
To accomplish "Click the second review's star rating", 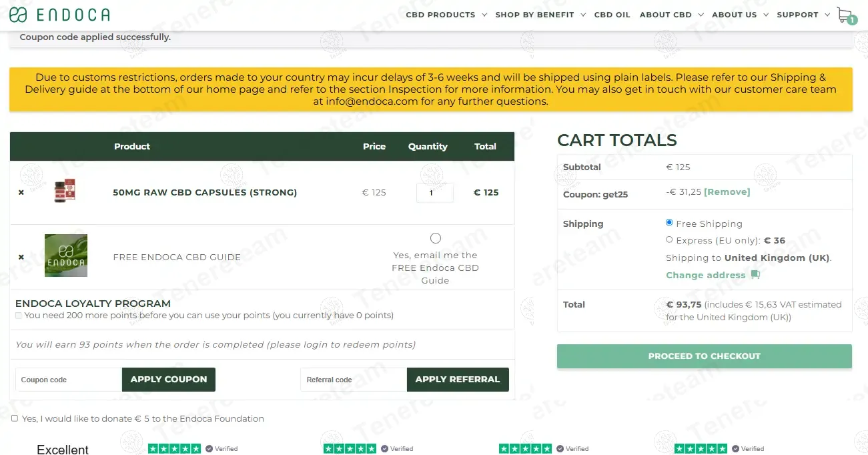I will click(x=350, y=449).
